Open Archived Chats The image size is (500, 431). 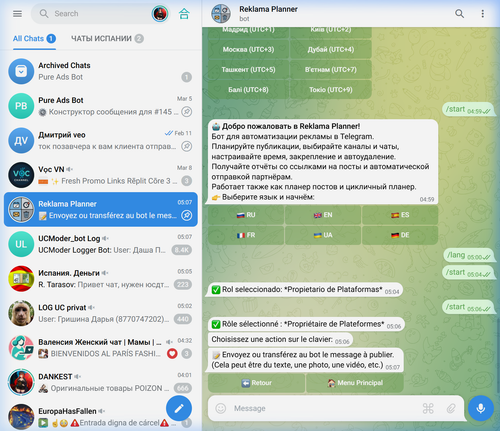[x=100, y=71]
